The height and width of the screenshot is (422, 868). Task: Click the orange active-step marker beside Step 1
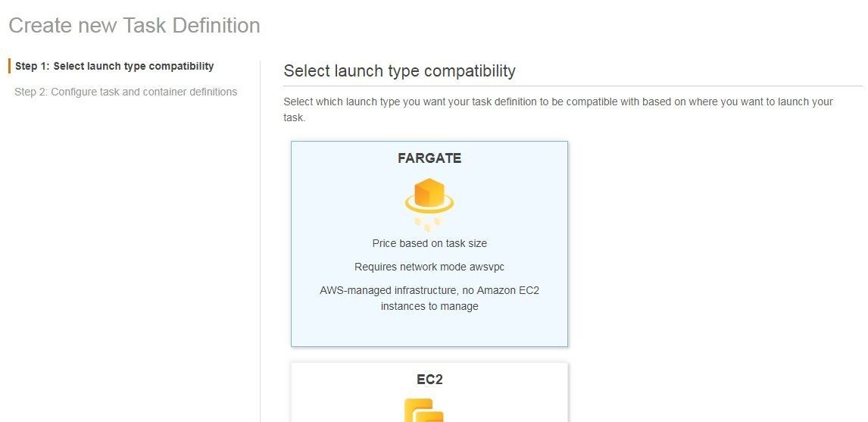[9, 66]
